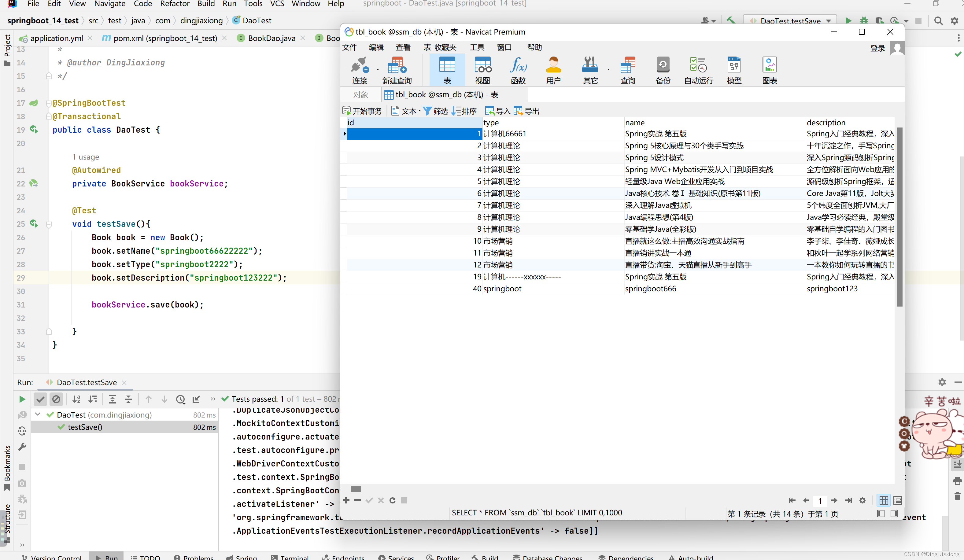964x560 pixels.
Task: Open the Project side panel
Action: [7, 50]
